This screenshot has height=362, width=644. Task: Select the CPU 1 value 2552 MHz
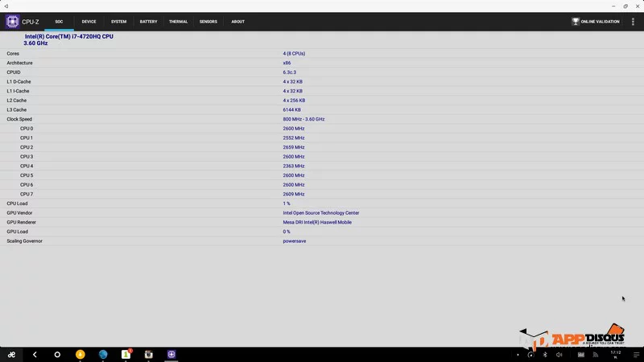294,138
